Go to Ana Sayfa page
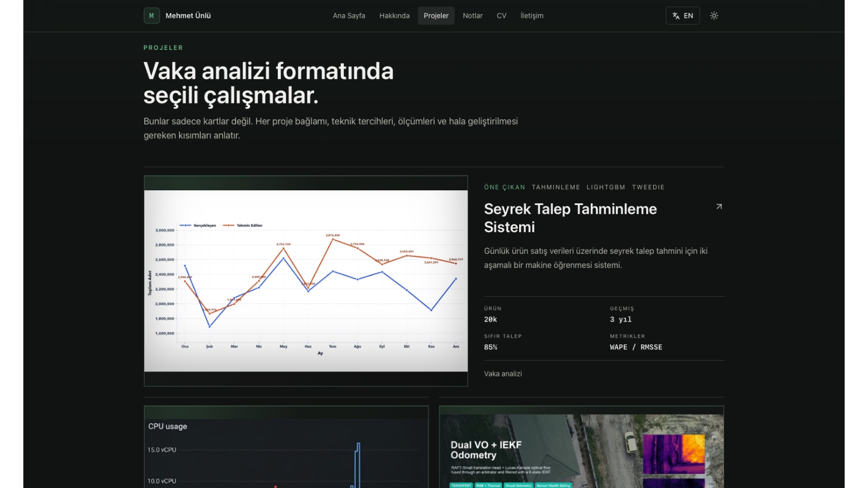Screen dimensions: 868x488 pyautogui.click(x=349, y=16)
